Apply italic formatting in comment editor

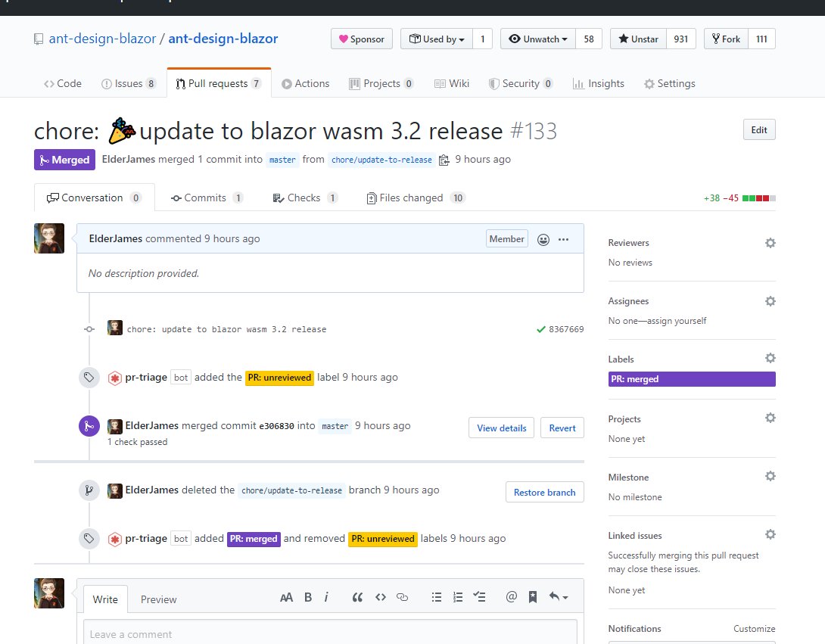point(326,597)
